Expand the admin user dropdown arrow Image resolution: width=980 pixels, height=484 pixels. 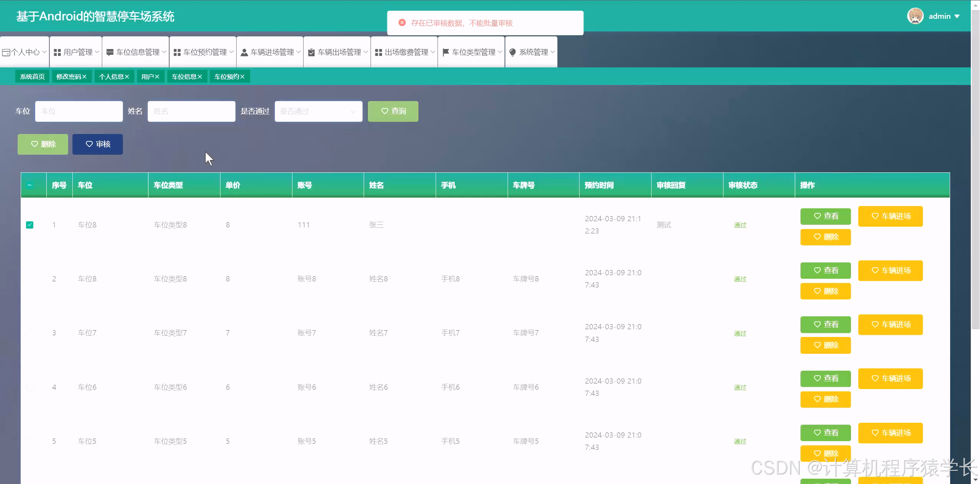pos(957,16)
